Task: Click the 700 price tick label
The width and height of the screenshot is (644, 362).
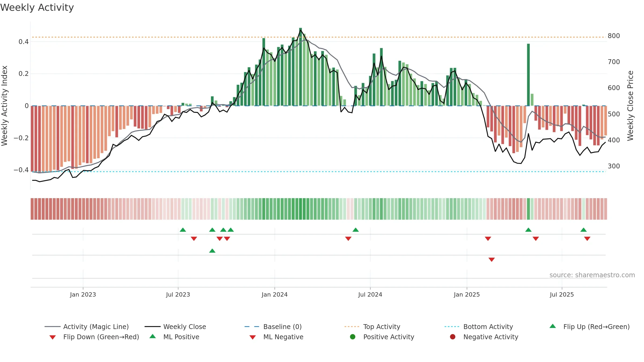Action: 614,62
